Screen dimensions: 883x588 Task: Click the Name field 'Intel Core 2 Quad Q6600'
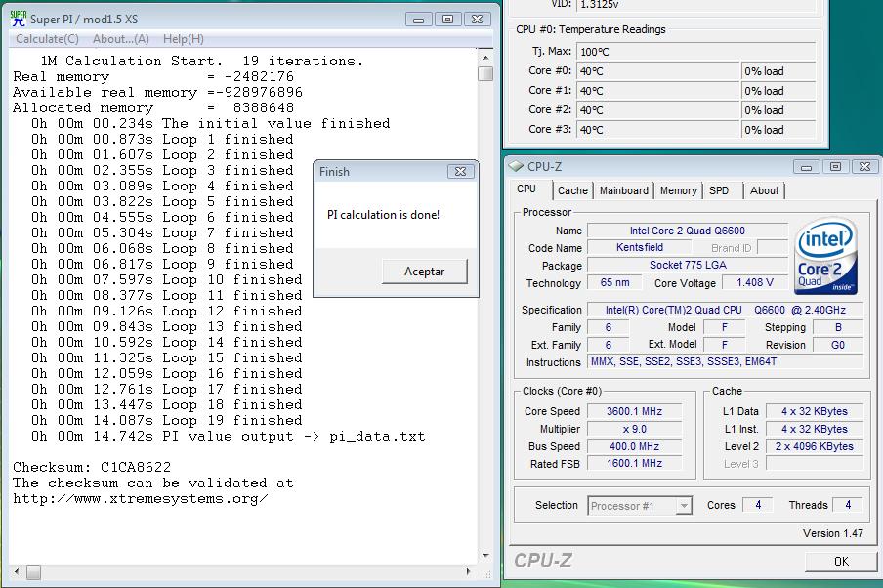(x=687, y=231)
